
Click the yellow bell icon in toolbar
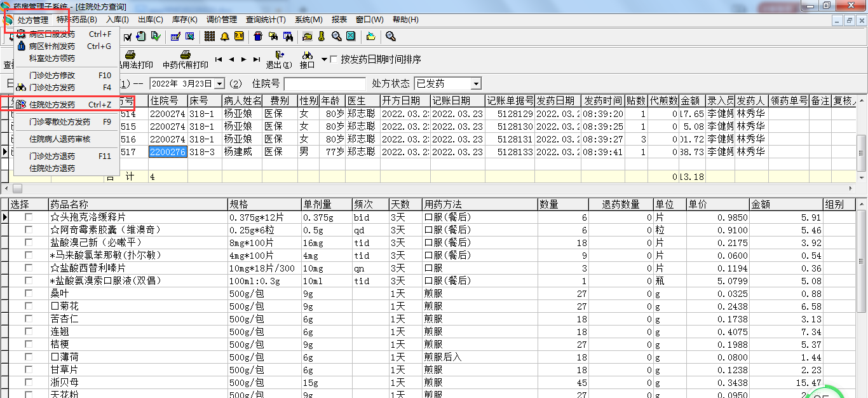[x=224, y=36]
